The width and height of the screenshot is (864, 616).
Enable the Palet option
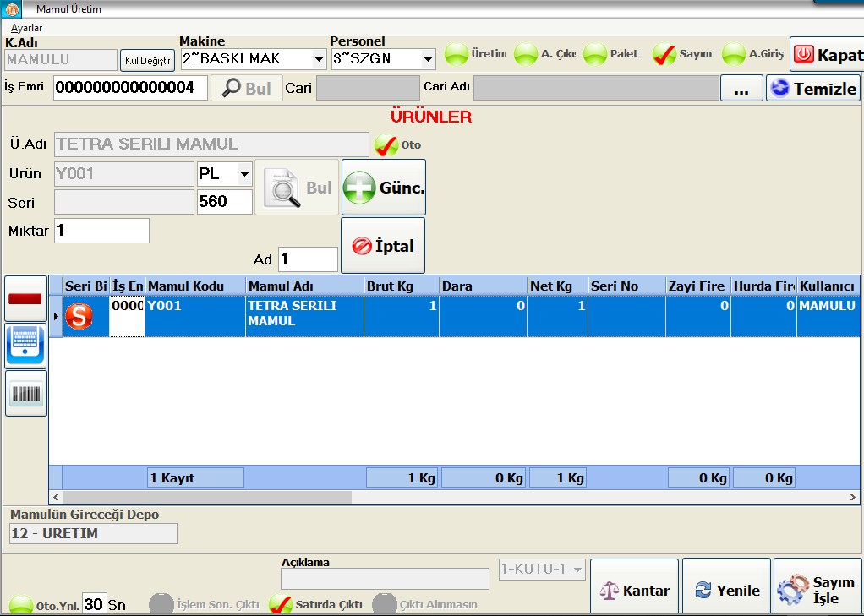(x=596, y=55)
